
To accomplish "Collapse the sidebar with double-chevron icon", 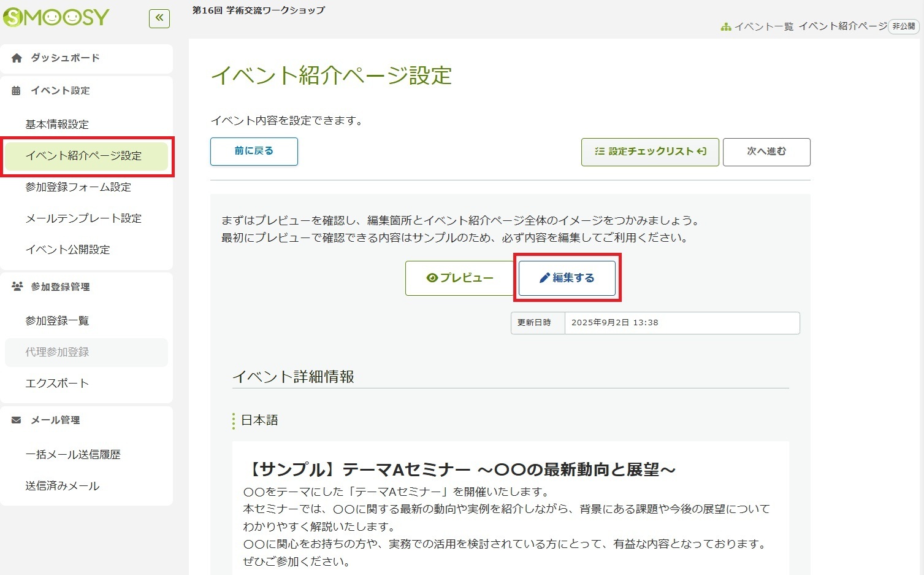I will point(159,18).
